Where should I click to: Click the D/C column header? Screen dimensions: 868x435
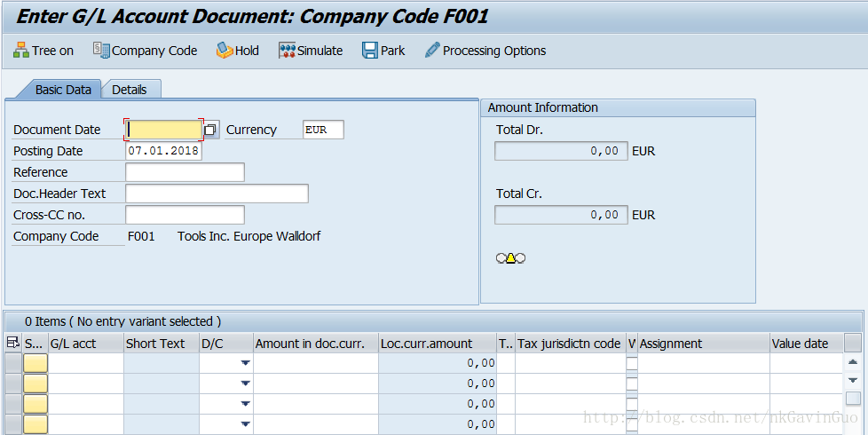(x=226, y=344)
